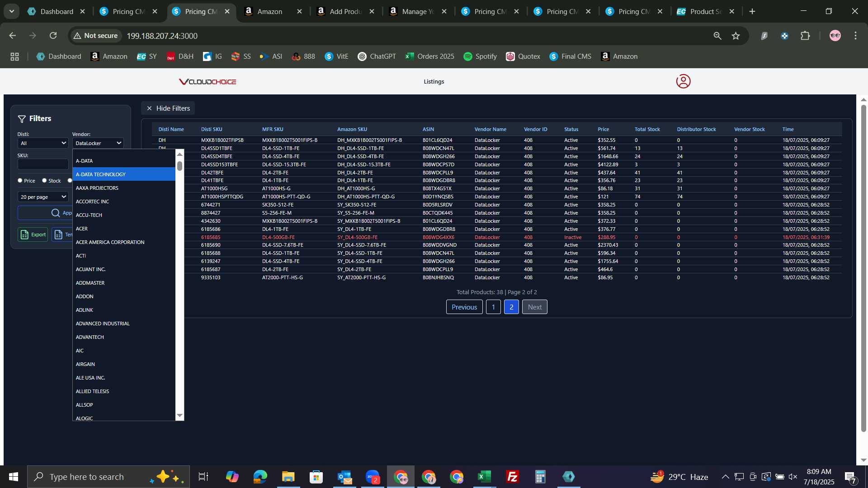Open the tab search chevron in Chrome
Viewport: 868px width, 488px height.
pyautogui.click(x=12, y=11)
